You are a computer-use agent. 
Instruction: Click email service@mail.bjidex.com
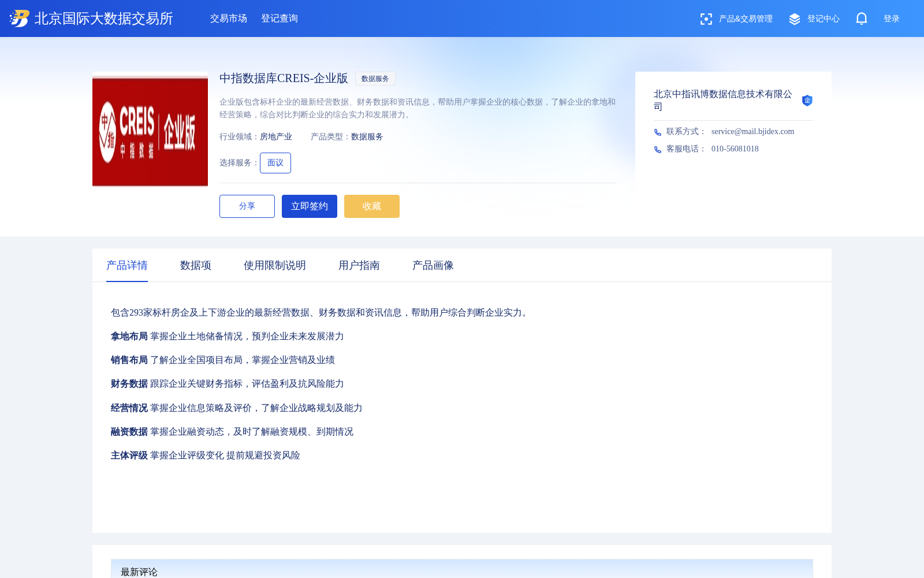point(752,132)
